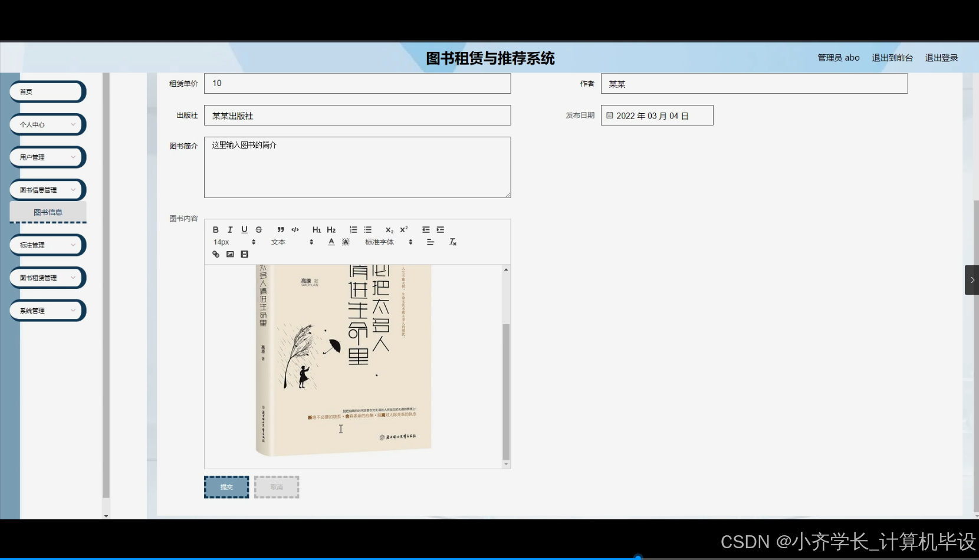This screenshot has height=560, width=979.
Task: Click 退出到前台 link
Action: pyautogui.click(x=892, y=58)
